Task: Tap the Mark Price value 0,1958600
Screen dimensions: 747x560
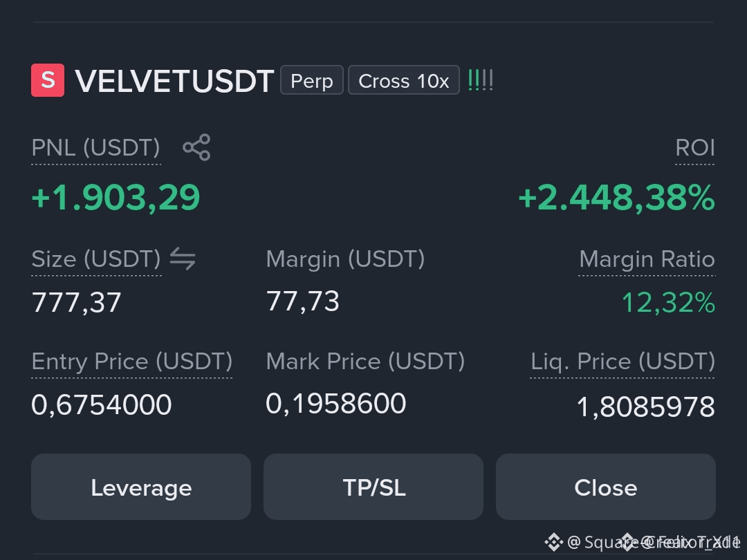Action: [336, 403]
